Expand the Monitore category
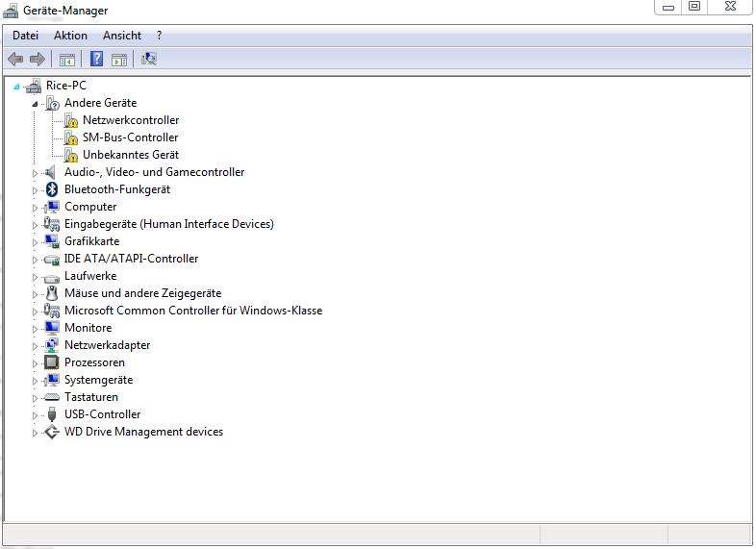 point(35,329)
